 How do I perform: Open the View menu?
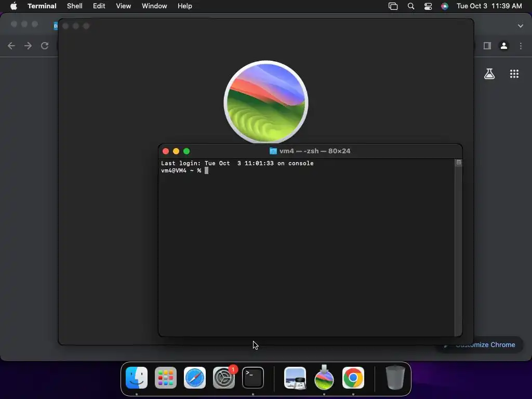(x=124, y=6)
